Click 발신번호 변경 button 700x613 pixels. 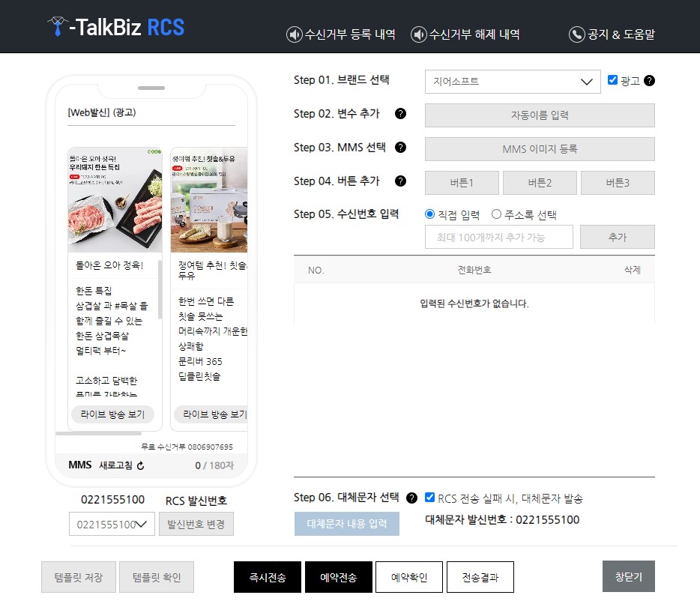[196, 524]
